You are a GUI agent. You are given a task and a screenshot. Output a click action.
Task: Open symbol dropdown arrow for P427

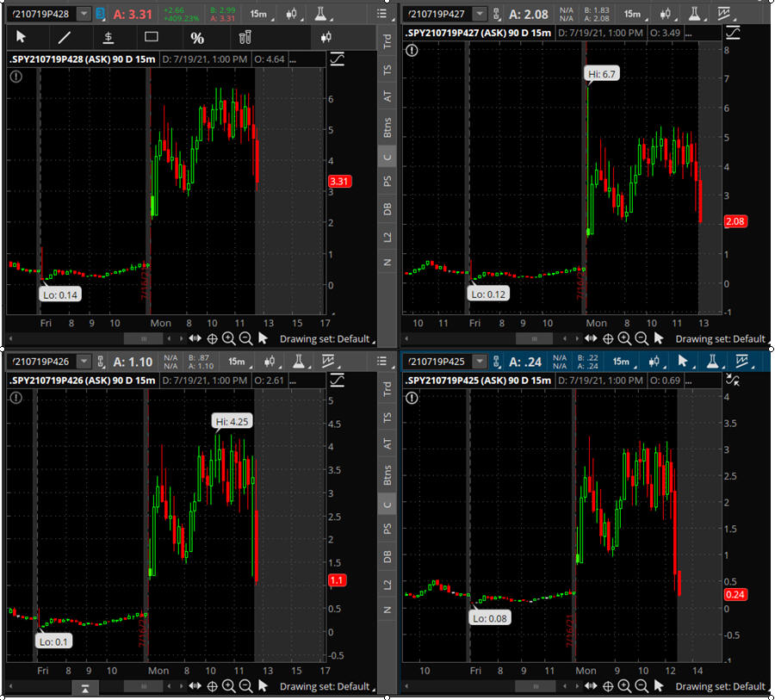pos(480,14)
